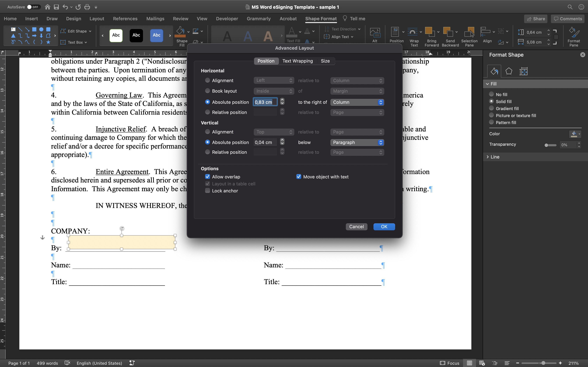Image resolution: width=588 pixels, height=367 pixels.
Task: Enable the Lock anchor checkbox
Action: (x=208, y=191)
